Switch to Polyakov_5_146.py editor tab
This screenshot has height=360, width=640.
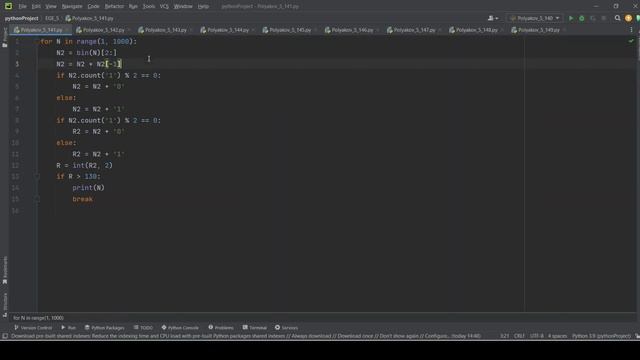(x=352, y=30)
